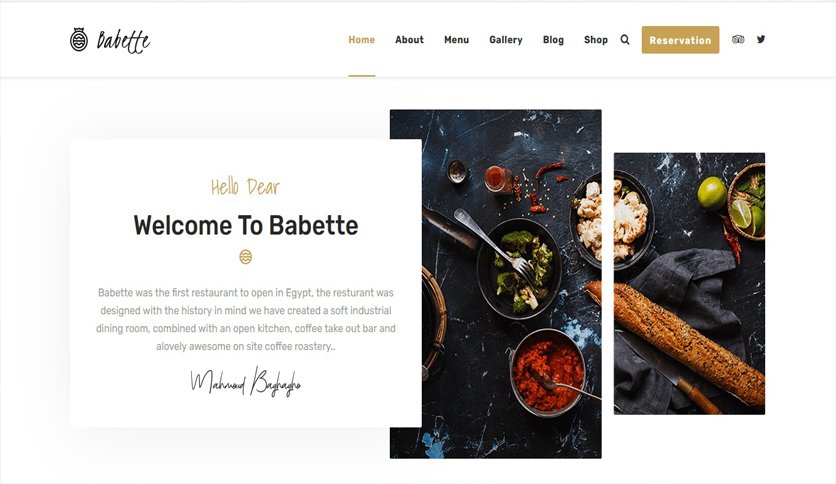Click the small gold emblem under the heading
The width and height of the screenshot is (836, 484).
[x=245, y=257]
